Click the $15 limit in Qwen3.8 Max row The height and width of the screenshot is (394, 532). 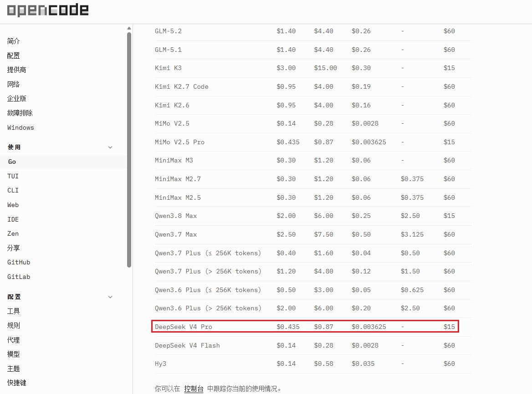pos(449,216)
